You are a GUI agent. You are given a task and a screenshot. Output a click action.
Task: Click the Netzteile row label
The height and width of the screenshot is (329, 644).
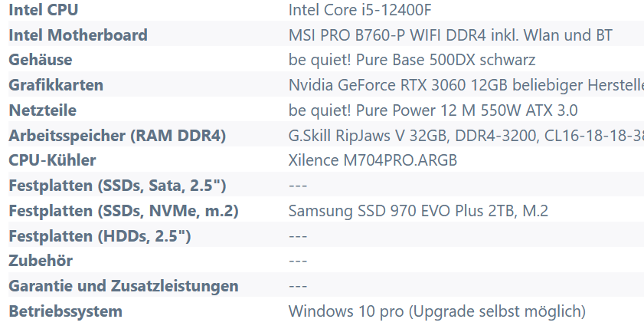pyautogui.click(x=42, y=110)
